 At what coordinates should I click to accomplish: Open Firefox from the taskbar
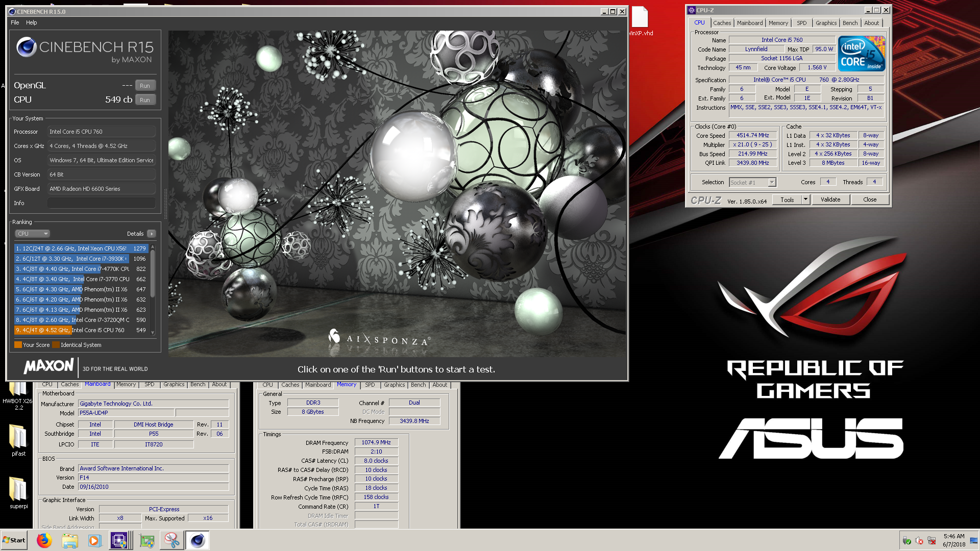click(44, 540)
